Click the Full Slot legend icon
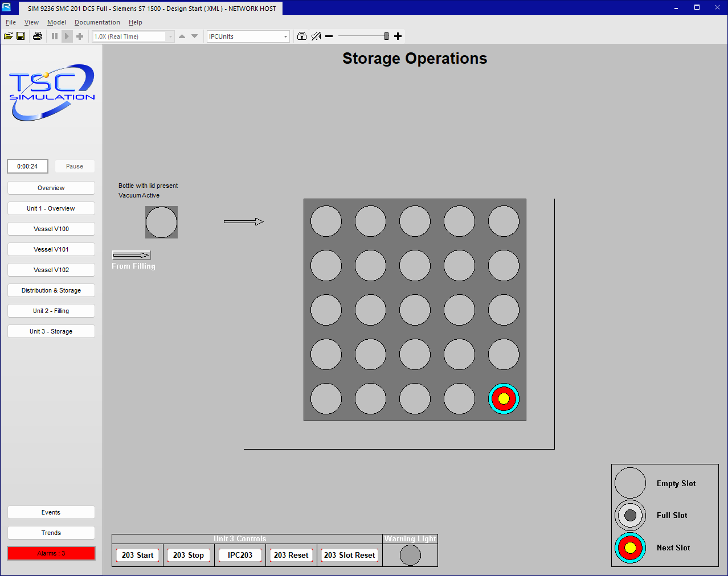Viewport: 728px width, 576px height. coord(630,516)
